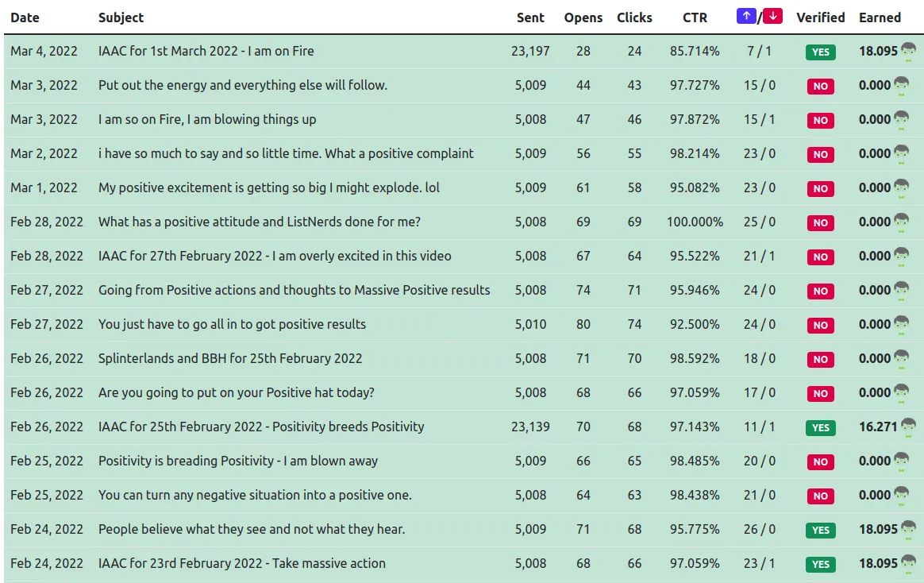
Task: Click token icon in 'Take massive action' row
Action: pos(908,564)
